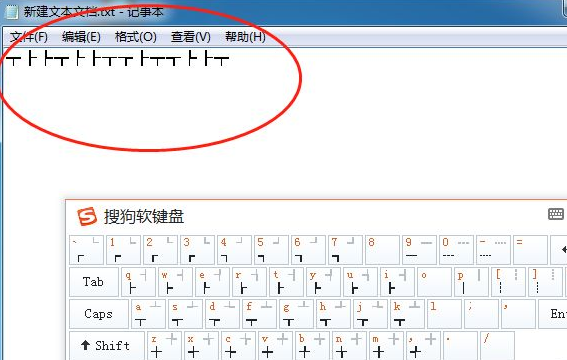
Task: Tap the backspace arrow key on soft keyboard
Action: (x=559, y=250)
